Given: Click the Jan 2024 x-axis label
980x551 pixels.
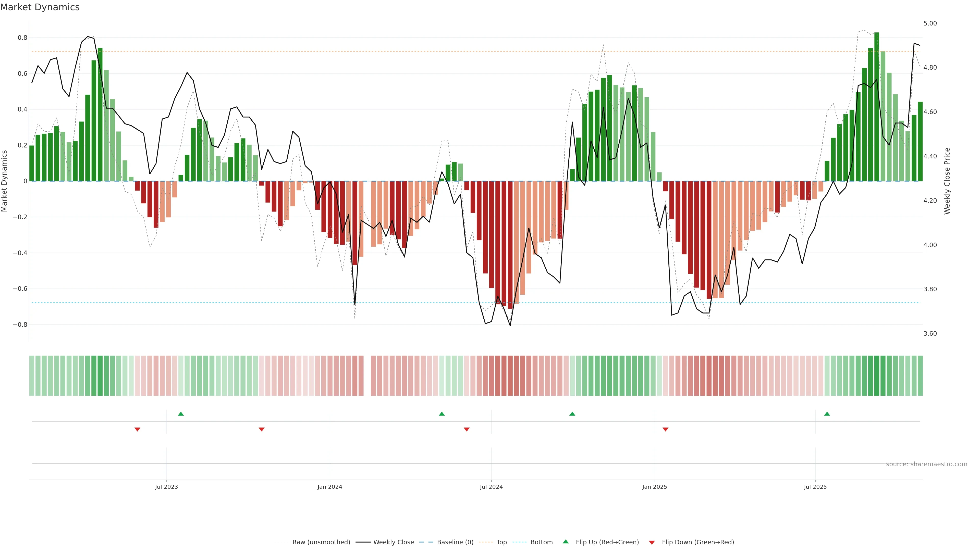Looking at the screenshot, I should (x=330, y=487).
